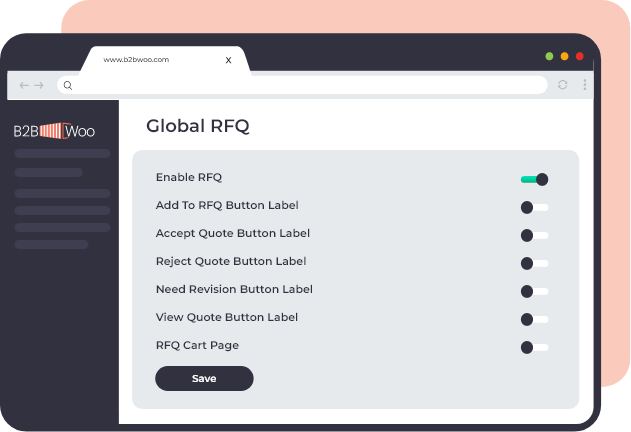Click the page reload icon
The width and height of the screenshot is (631, 432).
coord(563,85)
